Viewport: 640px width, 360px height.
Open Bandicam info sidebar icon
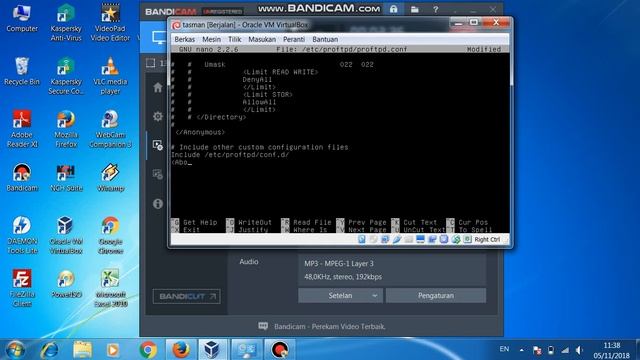point(158,203)
